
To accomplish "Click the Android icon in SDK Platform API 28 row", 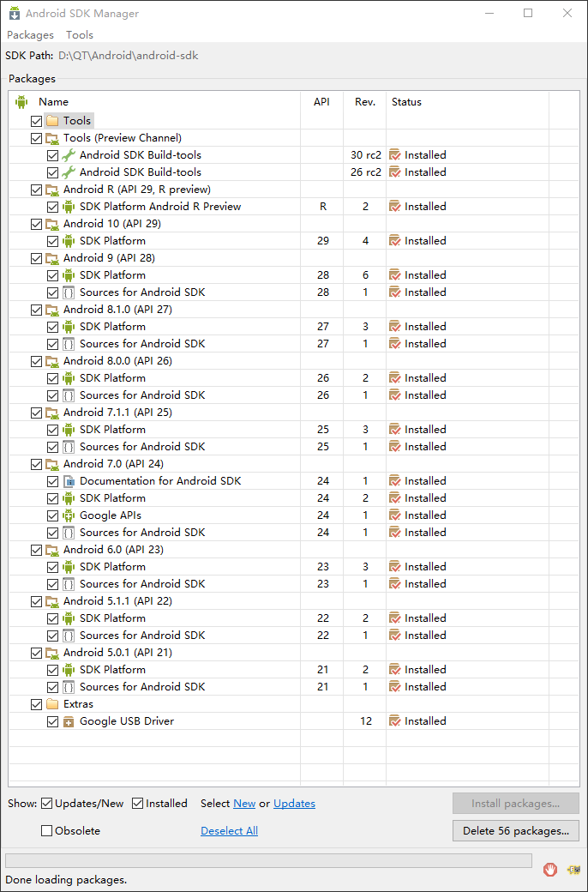I will tap(69, 274).
